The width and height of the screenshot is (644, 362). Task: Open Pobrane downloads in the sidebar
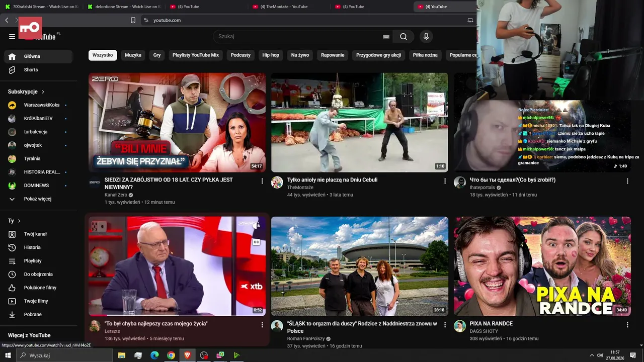click(38, 314)
